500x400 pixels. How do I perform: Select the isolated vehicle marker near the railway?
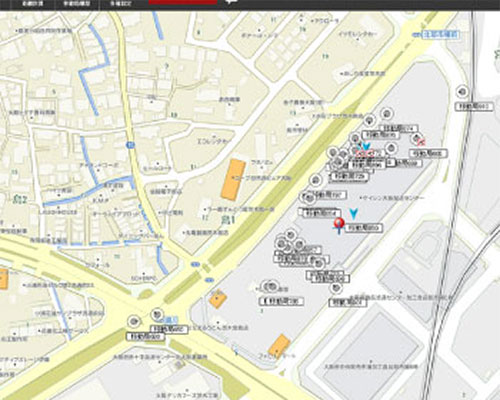point(462,91)
